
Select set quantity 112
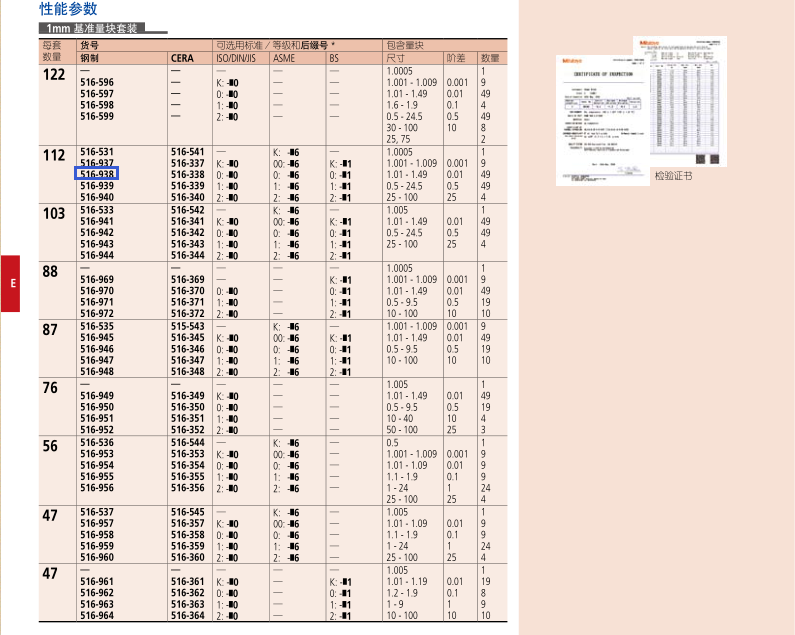(x=54, y=155)
